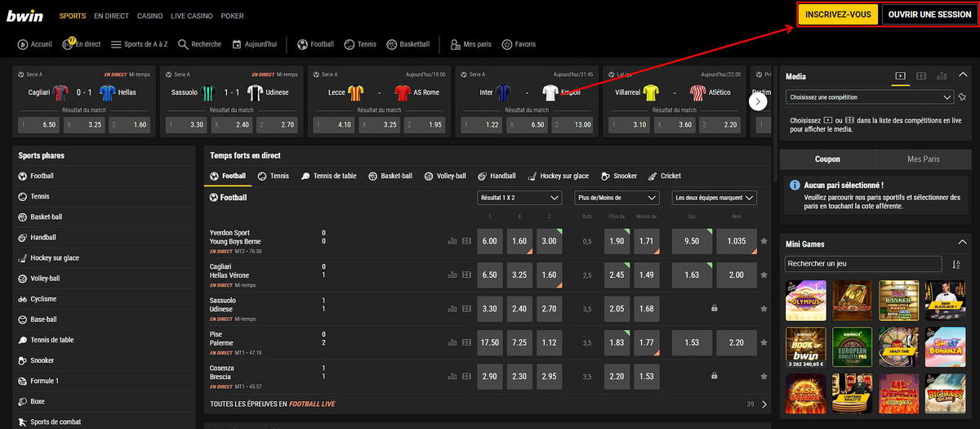Select statistics bars icon in Media panel
The width and height of the screenshot is (980, 429).
pyautogui.click(x=942, y=76)
